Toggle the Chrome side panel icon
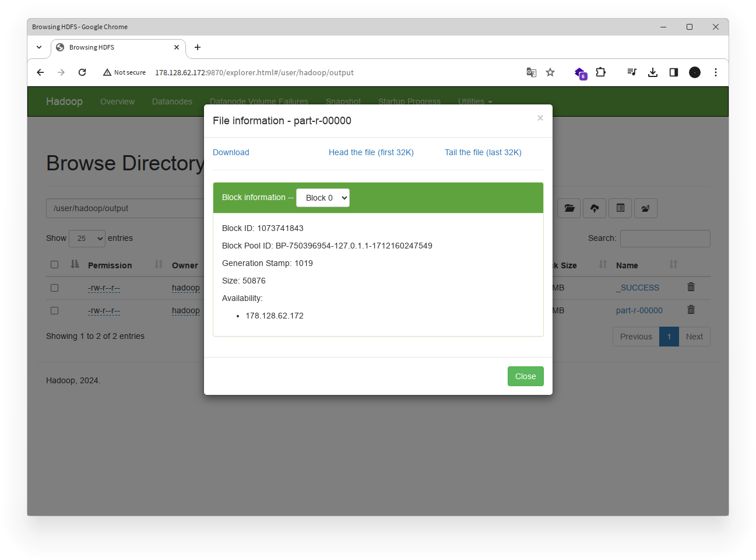 (x=674, y=72)
